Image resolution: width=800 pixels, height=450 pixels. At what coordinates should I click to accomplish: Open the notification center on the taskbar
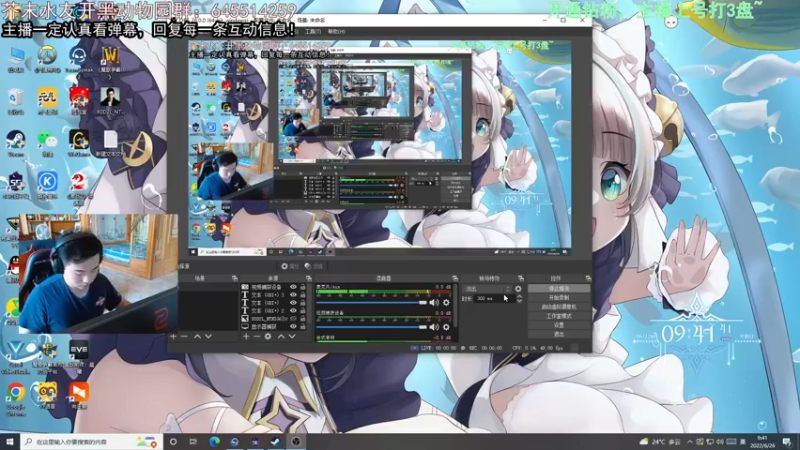pos(787,442)
